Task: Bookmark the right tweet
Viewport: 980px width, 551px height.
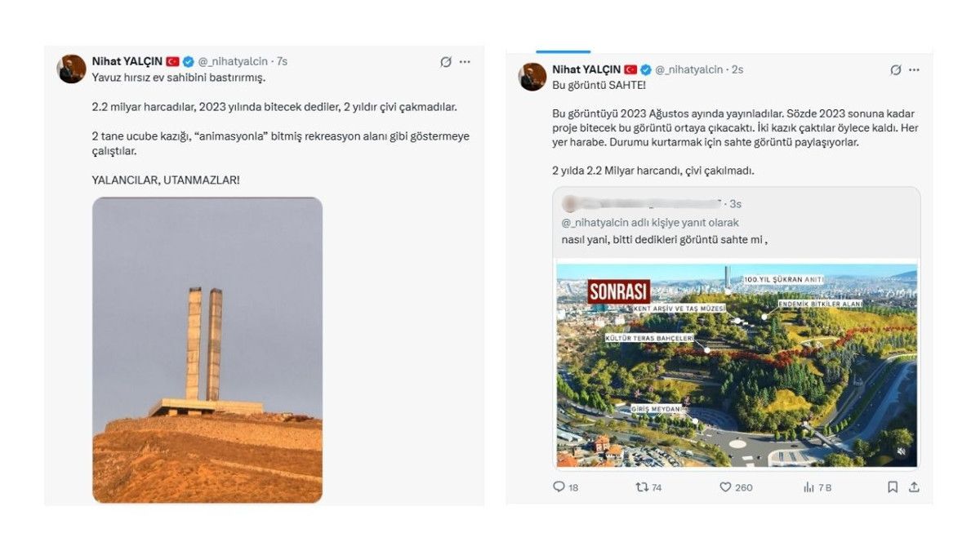Action: click(893, 487)
